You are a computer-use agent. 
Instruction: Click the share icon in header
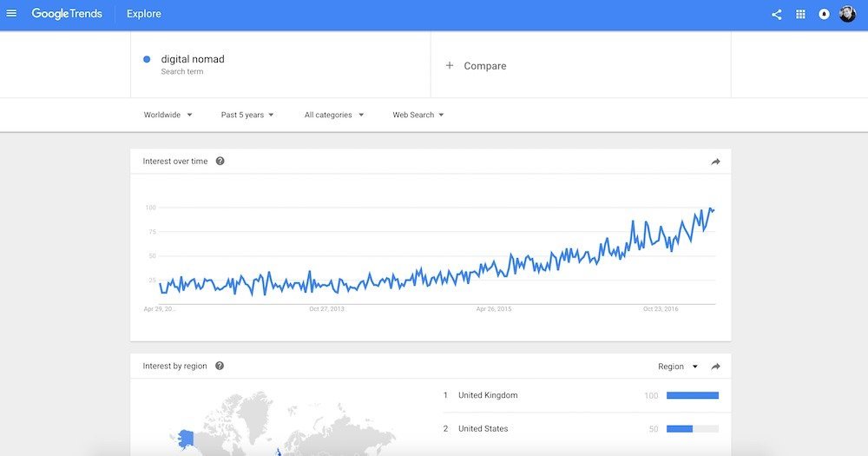(777, 15)
